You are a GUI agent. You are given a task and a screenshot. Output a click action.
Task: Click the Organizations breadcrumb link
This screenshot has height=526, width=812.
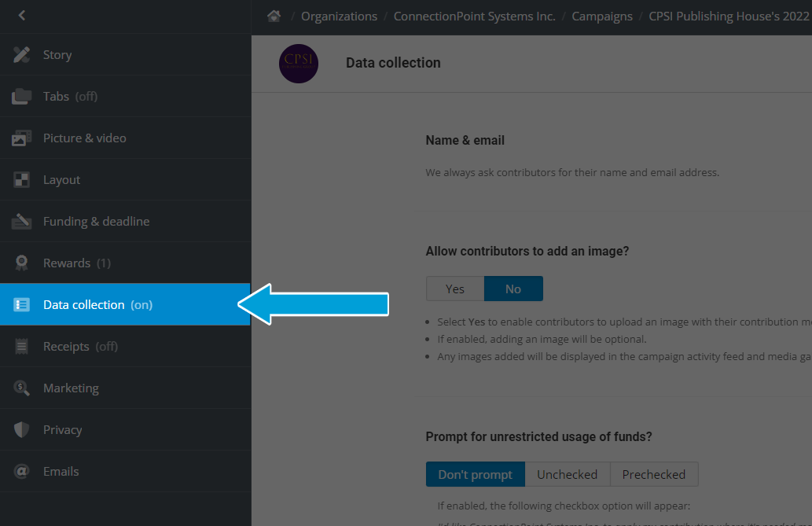[340, 16]
